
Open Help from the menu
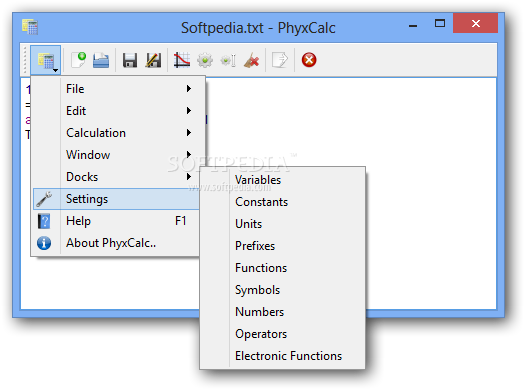[x=117, y=221]
